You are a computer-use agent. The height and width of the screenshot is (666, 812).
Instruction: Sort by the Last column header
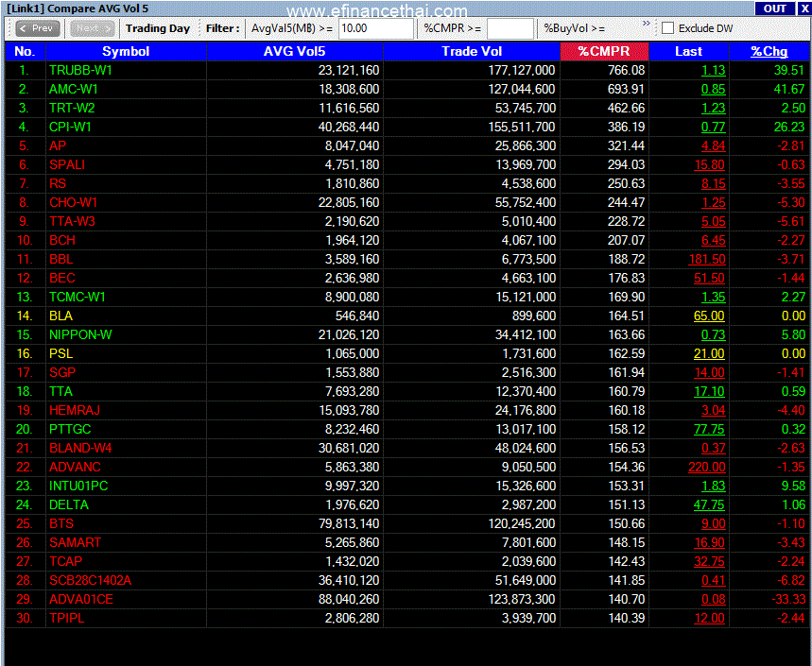688,51
